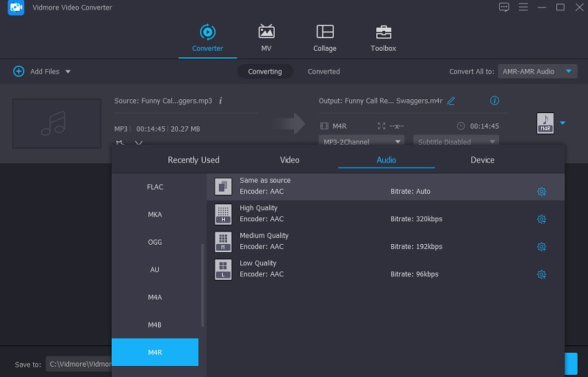Show source file info icon

click(220, 101)
